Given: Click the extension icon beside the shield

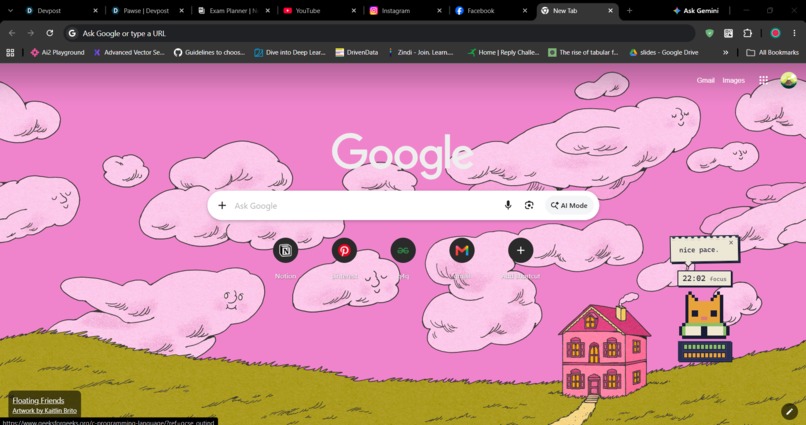Looking at the screenshot, I should point(728,33).
